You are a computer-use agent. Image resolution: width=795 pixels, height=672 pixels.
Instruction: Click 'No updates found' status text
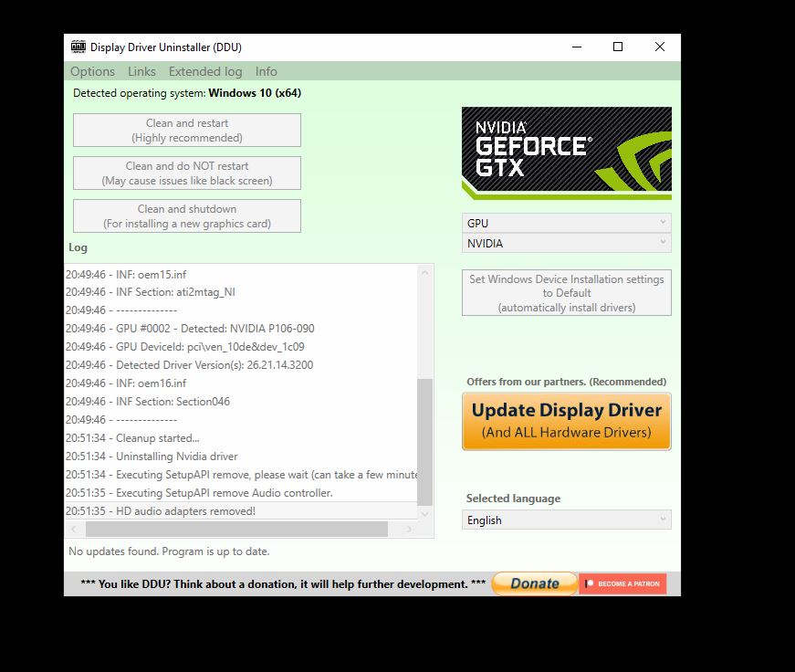pyautogui.click(x=169, y=551)
